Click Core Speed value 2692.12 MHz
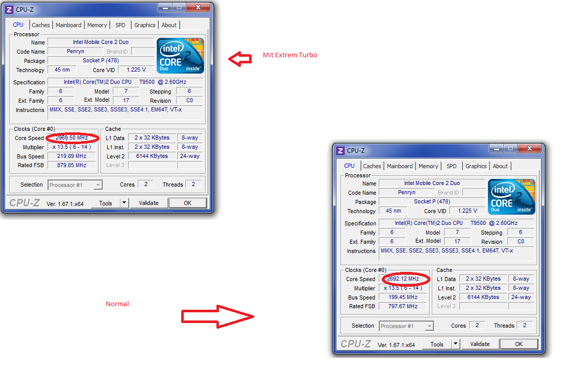 (403, 279)
